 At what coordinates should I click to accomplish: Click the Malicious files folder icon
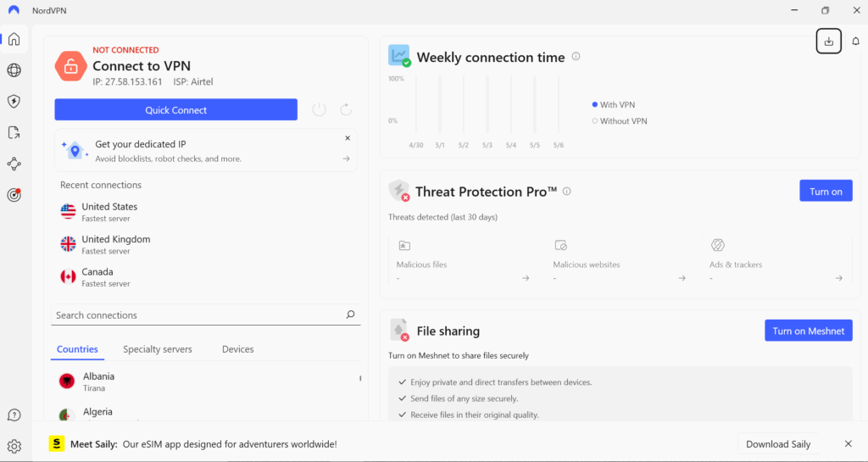[404, 245]
